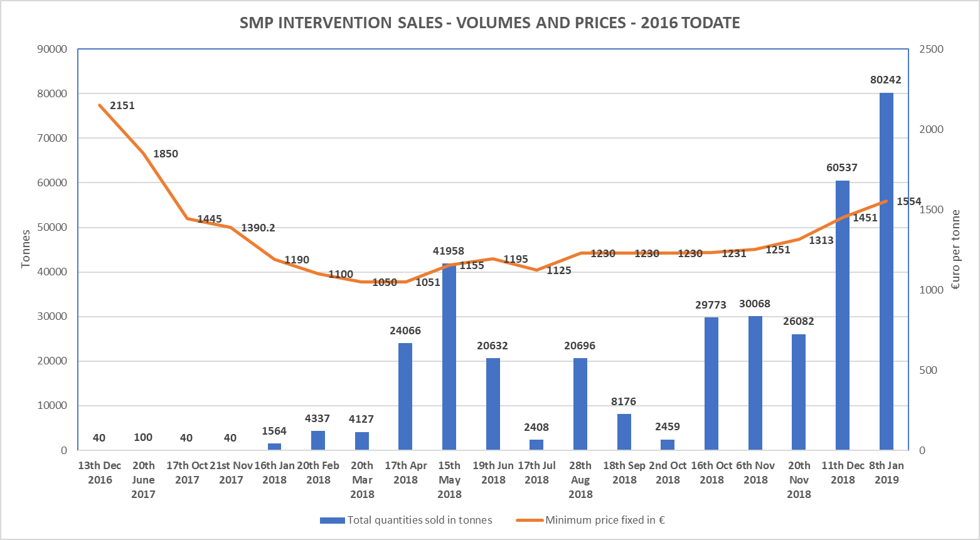The height and width of the screenshot is (540, 980).
Task: Select the 1390.2 price data label
Action: tap(258, 228)
